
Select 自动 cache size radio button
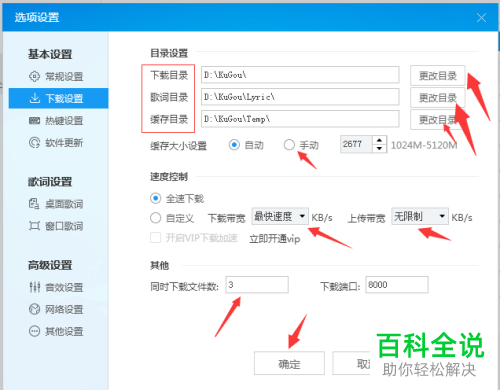(x=234, y=145)
